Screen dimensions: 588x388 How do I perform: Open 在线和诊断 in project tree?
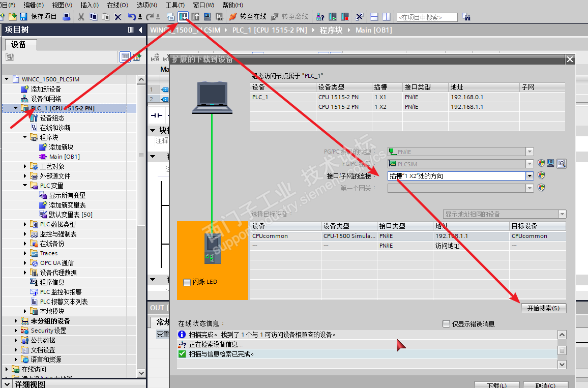tap(55, 128)
